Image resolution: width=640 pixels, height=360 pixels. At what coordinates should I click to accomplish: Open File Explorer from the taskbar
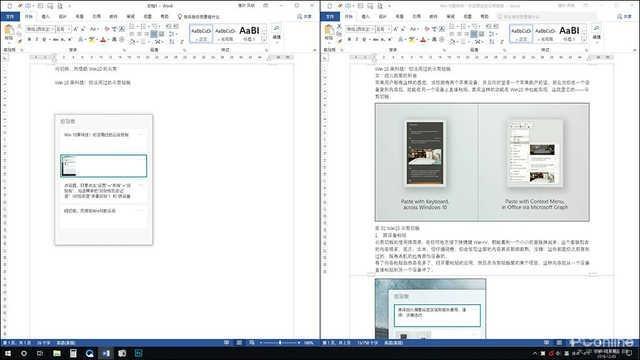point(57,353)
